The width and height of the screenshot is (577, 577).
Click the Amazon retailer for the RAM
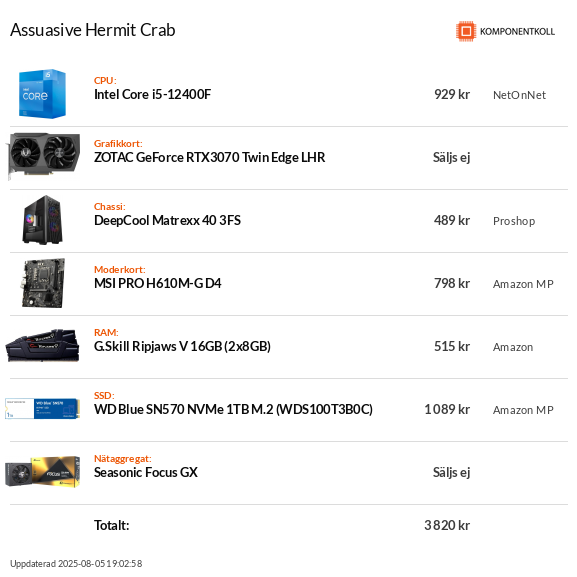[x=513, y=347]
